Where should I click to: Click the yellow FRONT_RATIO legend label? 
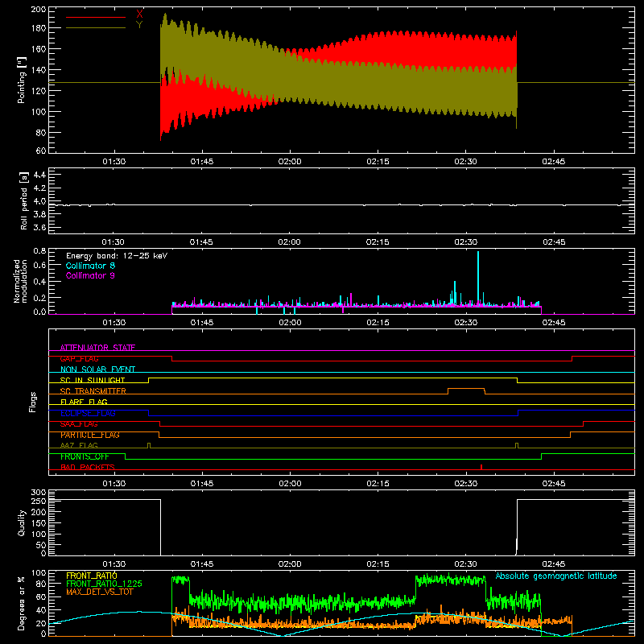pos(92,576)
